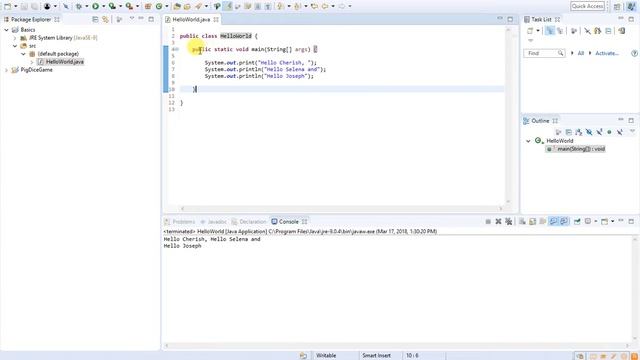The image size is (640, 360).
Task: Click the Run (green play) toolbar button
Action: pyautogui.click(x=96, y=6)
